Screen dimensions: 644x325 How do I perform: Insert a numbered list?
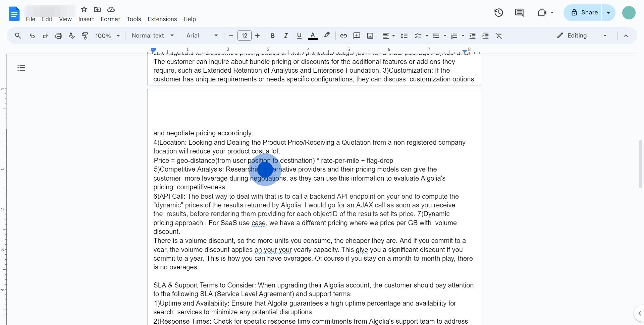click(454, 36)
